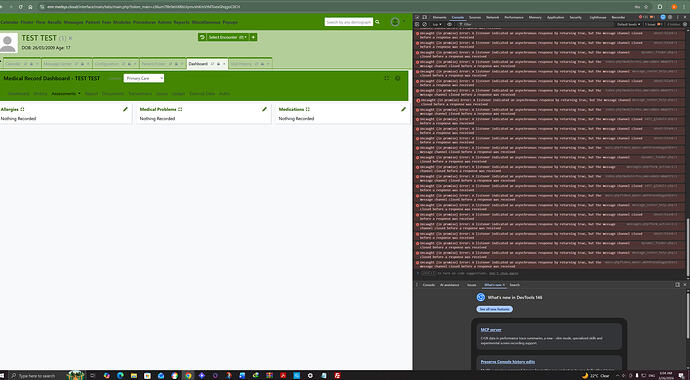Screen dimensions: 690x380
Task: Switch to DevTools Application tab
Action: (x=555, y=17)
